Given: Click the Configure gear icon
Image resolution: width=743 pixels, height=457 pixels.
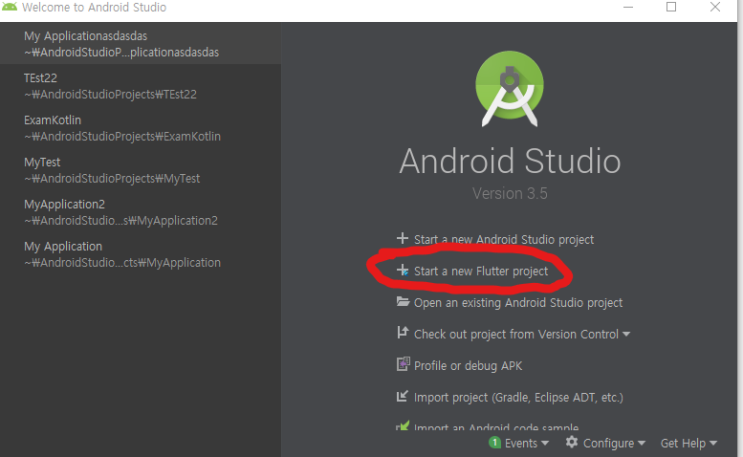Looking at the screenshot, I should point(571,442).
